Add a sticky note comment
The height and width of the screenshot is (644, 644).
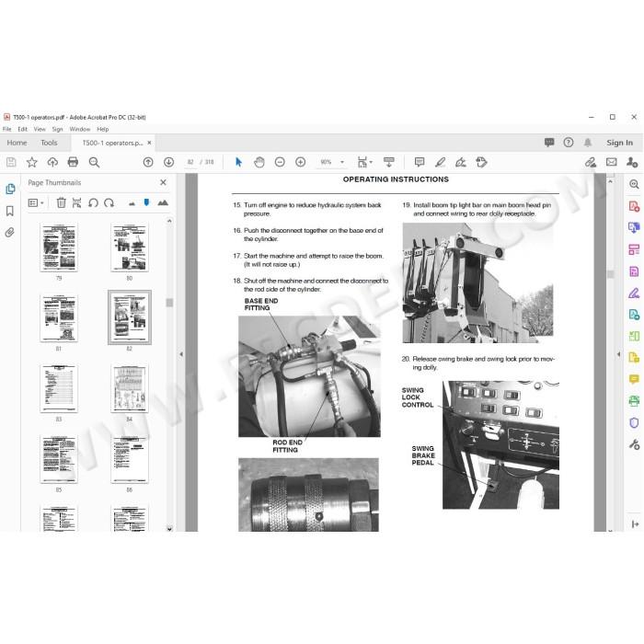[x=420, y=162]
